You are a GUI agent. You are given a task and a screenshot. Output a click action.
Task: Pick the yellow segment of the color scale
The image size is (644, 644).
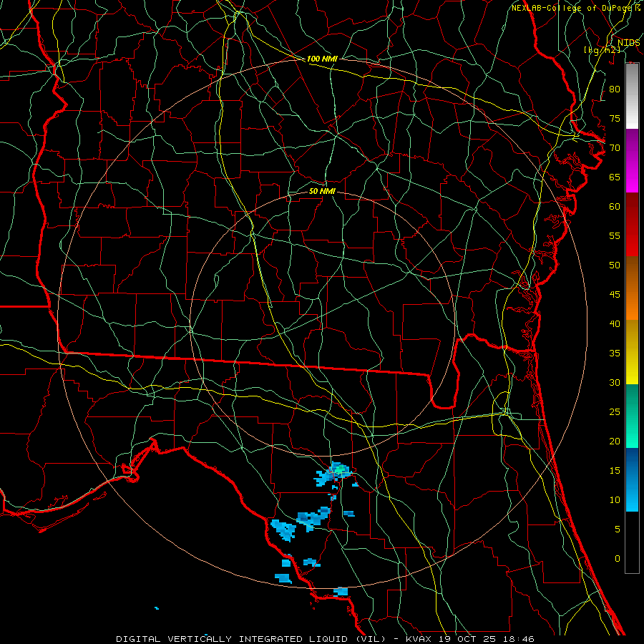click(x=632, y=352)
